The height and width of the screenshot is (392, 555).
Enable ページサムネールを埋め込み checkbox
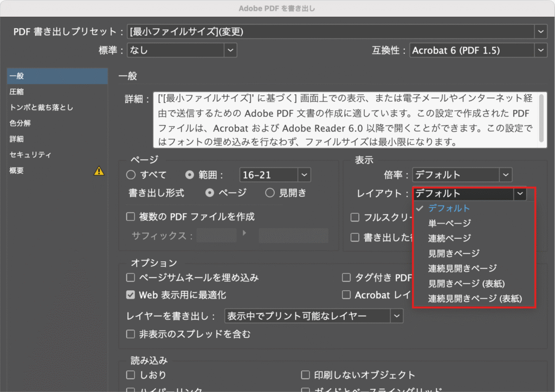[x=131, y=277]
